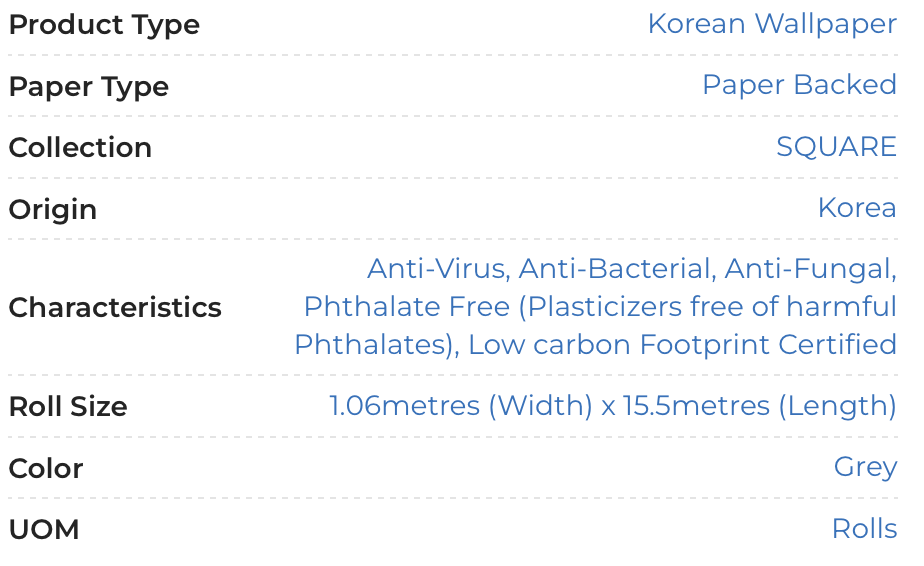Click the Color label
Image resolution: width=924 pixels, height=566 pixels.
[x=46, y=468]
